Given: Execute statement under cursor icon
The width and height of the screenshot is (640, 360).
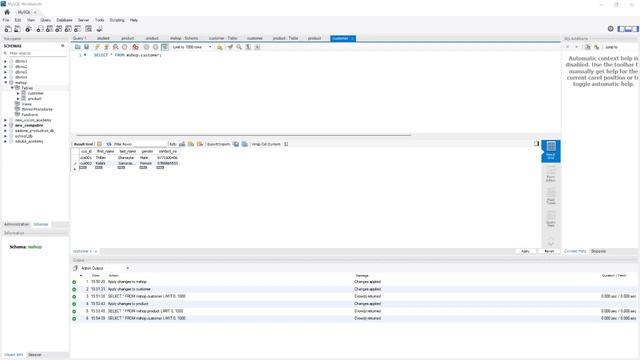Looking at the screenshot, I should (106, 47).
